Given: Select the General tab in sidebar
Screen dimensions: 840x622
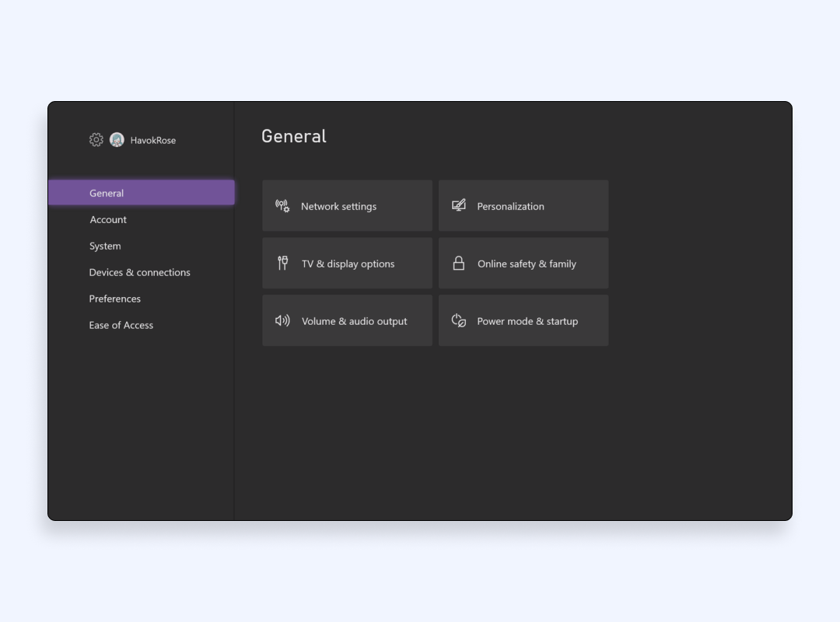Looking at the screenshot, I should pos(107,194).
